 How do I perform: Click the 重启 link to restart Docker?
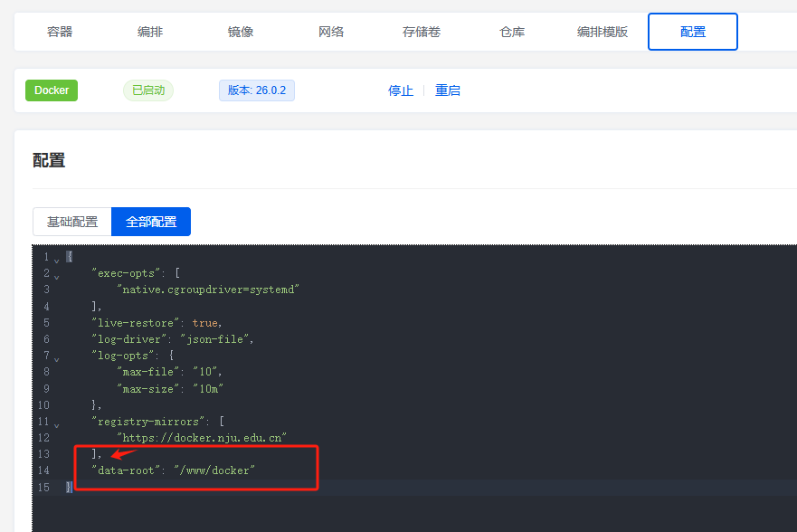click(x=447, y=90)
